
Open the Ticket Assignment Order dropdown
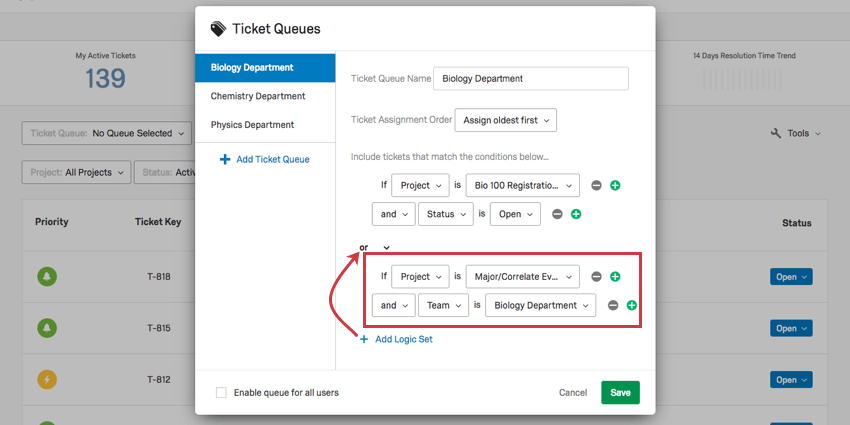(505, 120)
